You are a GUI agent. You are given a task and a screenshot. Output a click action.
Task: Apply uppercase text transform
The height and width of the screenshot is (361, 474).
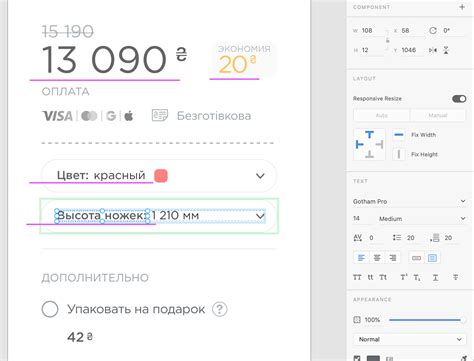coord(357,277)
